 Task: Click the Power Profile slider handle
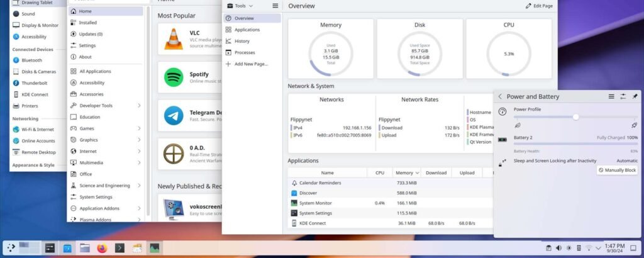(x=575, y=116)
